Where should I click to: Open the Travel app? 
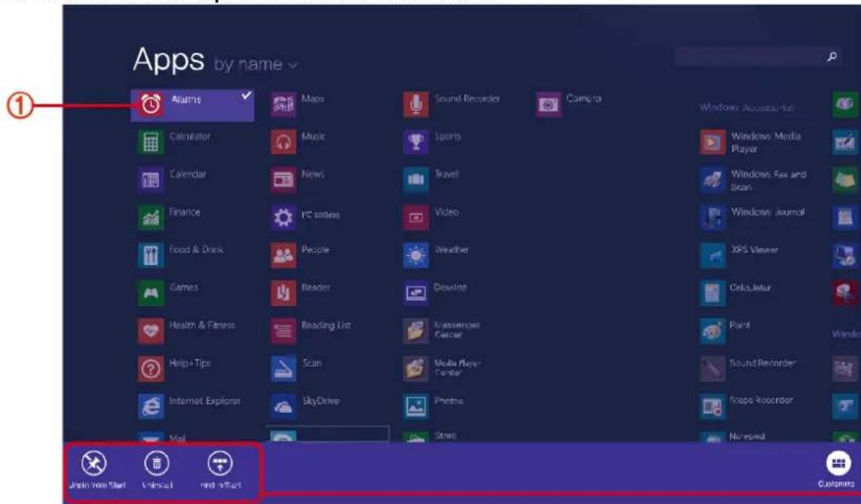431,179
